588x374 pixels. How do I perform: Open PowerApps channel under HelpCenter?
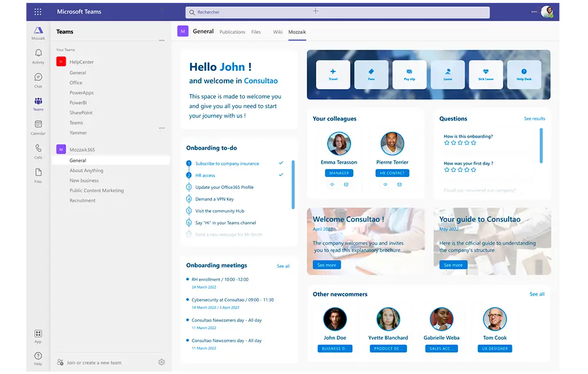click(x=82, y=93)
